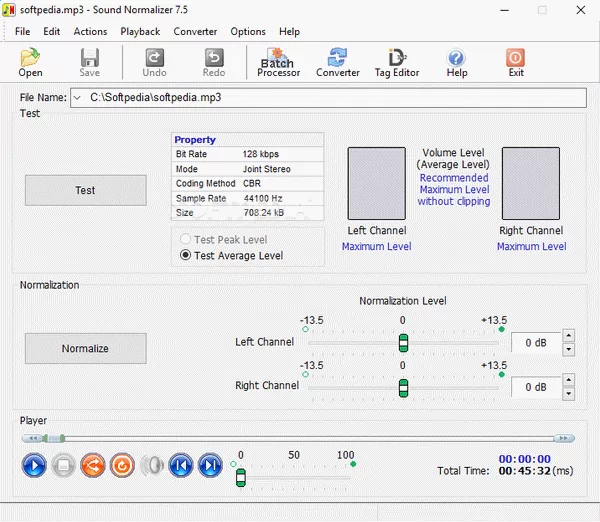Click the Test button
Viewport: 600px width, 522px height.
coord(86,190)
